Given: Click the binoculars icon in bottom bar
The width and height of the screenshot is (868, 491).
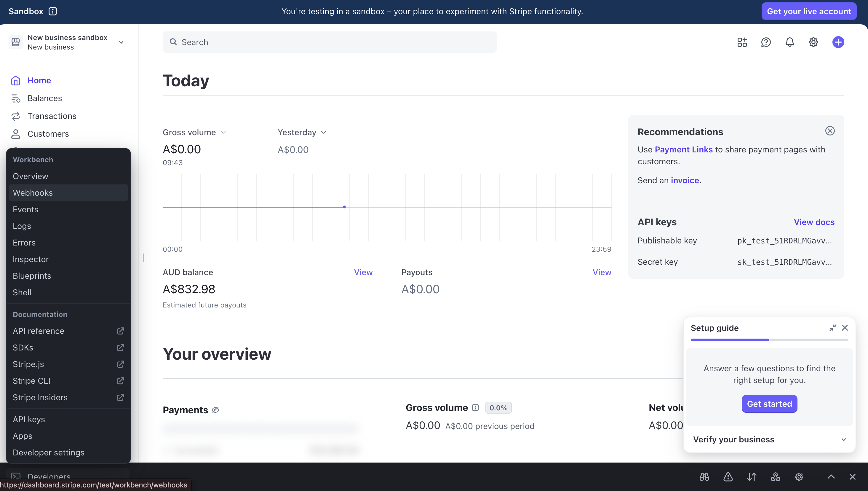Looking at the screenshot, I should 704,476.
